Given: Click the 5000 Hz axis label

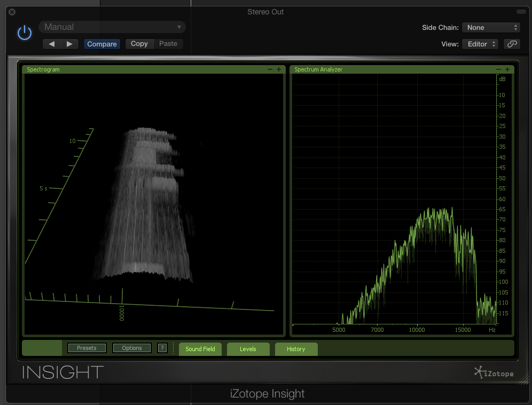Looking at the screenshot, I should coord(339,330).
